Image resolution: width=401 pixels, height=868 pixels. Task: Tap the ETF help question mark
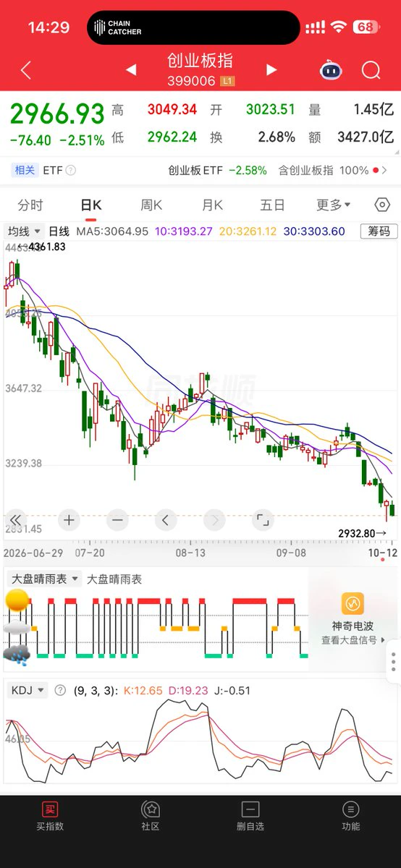[71, 171]
